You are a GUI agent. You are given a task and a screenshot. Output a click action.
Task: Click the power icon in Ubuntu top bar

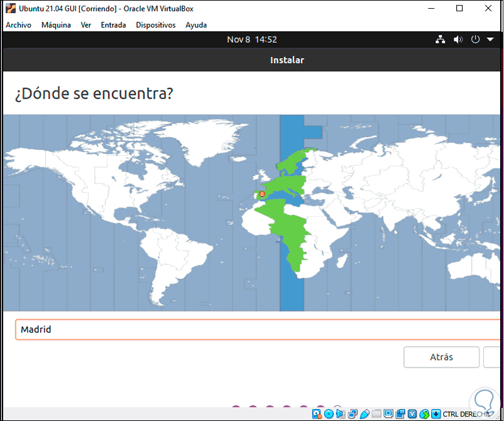[475, 40]
